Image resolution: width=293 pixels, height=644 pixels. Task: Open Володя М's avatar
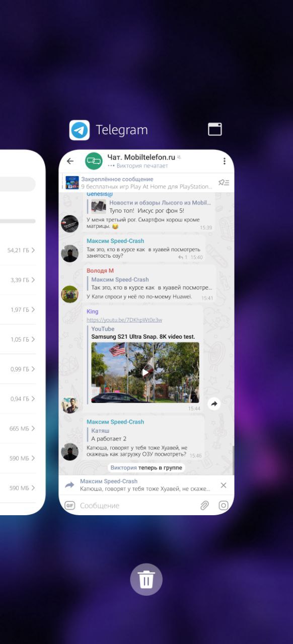click(70, 294)
